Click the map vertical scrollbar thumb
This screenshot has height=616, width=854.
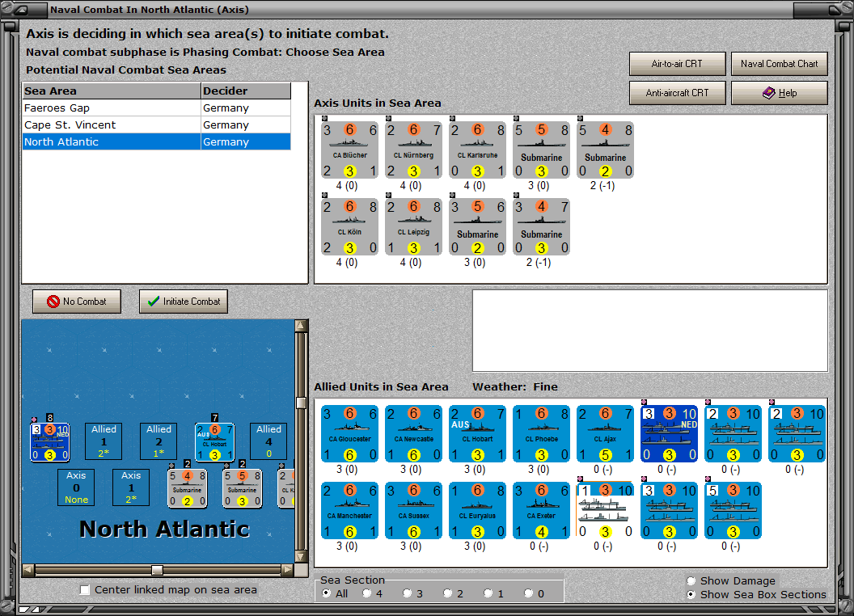(301, 403)
